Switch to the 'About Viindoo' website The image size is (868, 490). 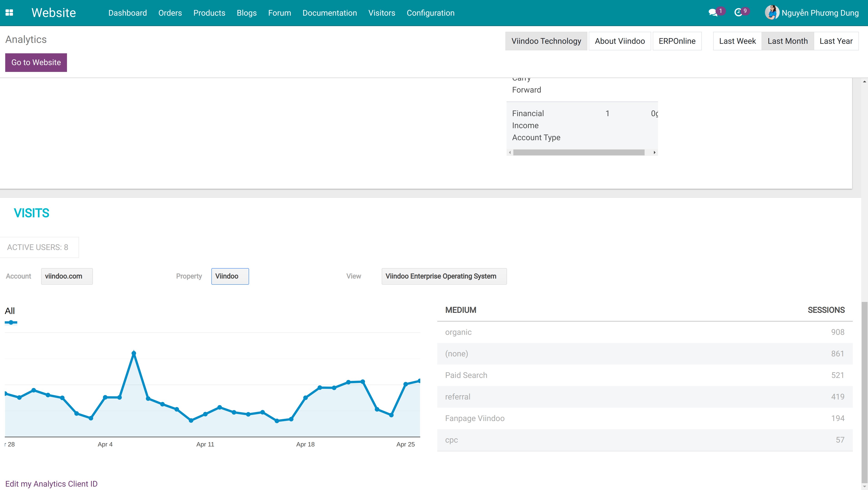620,41
